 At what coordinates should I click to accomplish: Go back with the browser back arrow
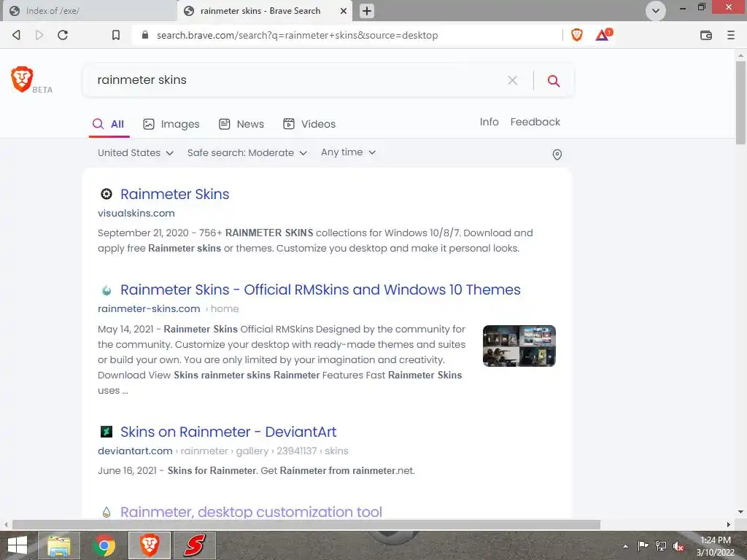(16, 35)
